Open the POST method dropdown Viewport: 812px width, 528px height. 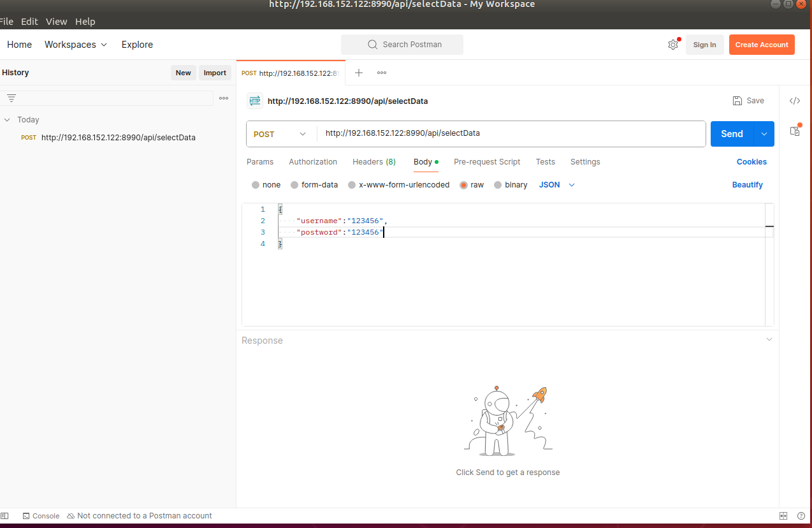pos(280,134)
